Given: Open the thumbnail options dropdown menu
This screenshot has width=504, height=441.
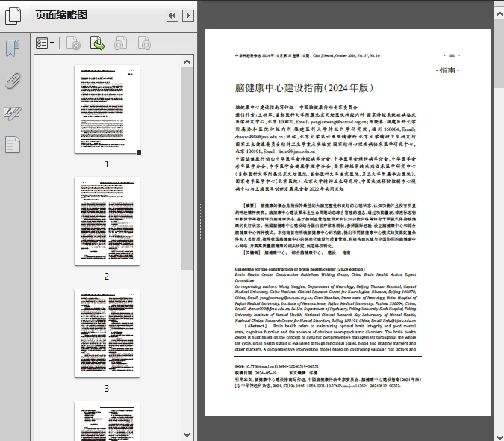Looking at the screenshot, I should pos(45,44).
